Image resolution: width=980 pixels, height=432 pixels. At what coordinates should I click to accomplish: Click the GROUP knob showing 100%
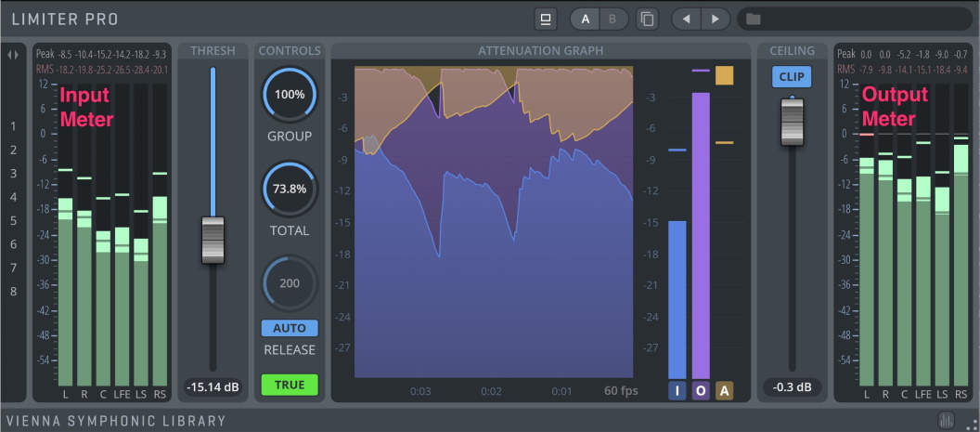[290, 95]
